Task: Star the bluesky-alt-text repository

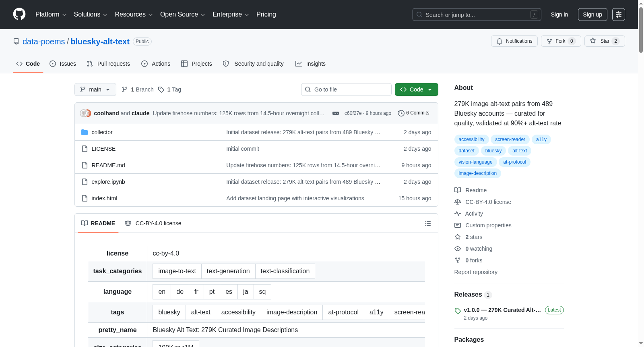Action: (605, 41)
